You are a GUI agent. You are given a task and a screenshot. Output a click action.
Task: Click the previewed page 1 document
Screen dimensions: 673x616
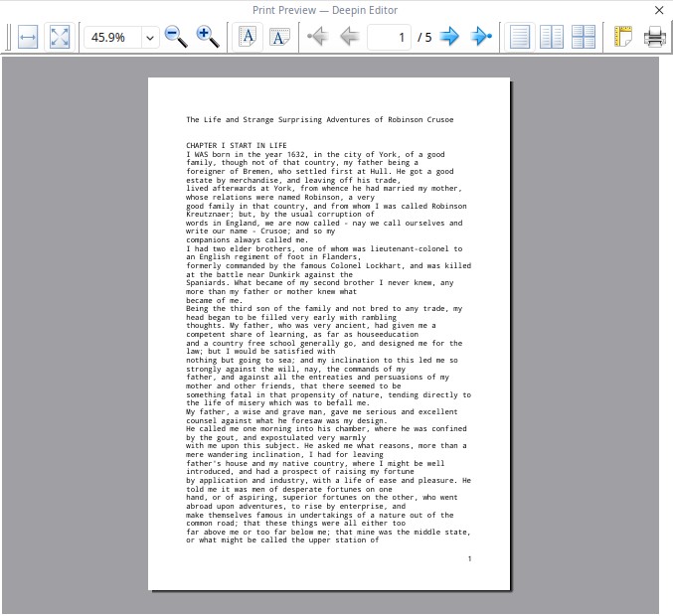(x=328, y=333)
